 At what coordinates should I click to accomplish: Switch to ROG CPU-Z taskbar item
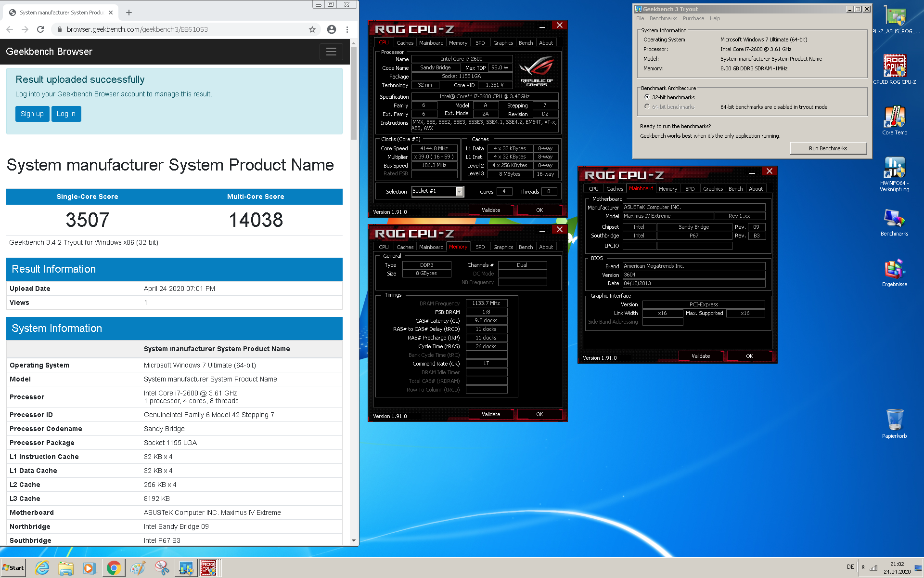(x=208, y=568)
